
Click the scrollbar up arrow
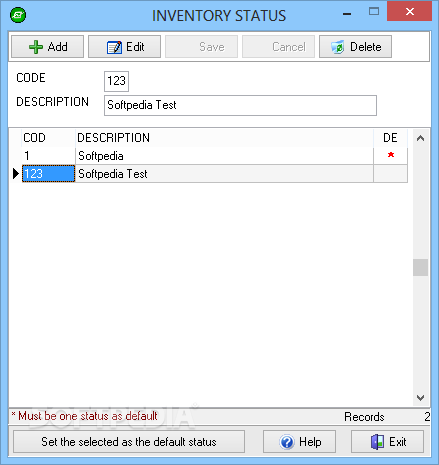(420, 138)
